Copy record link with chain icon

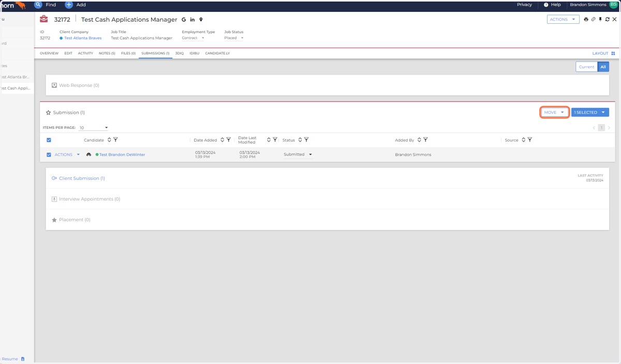[x=593, y=19]
